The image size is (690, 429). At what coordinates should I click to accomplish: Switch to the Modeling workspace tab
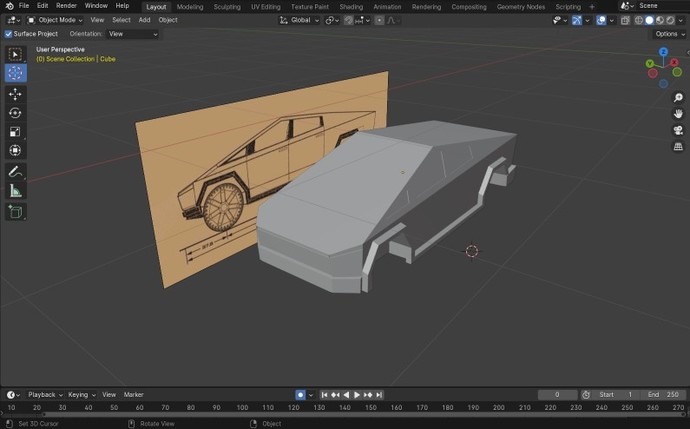click(190, 7)
